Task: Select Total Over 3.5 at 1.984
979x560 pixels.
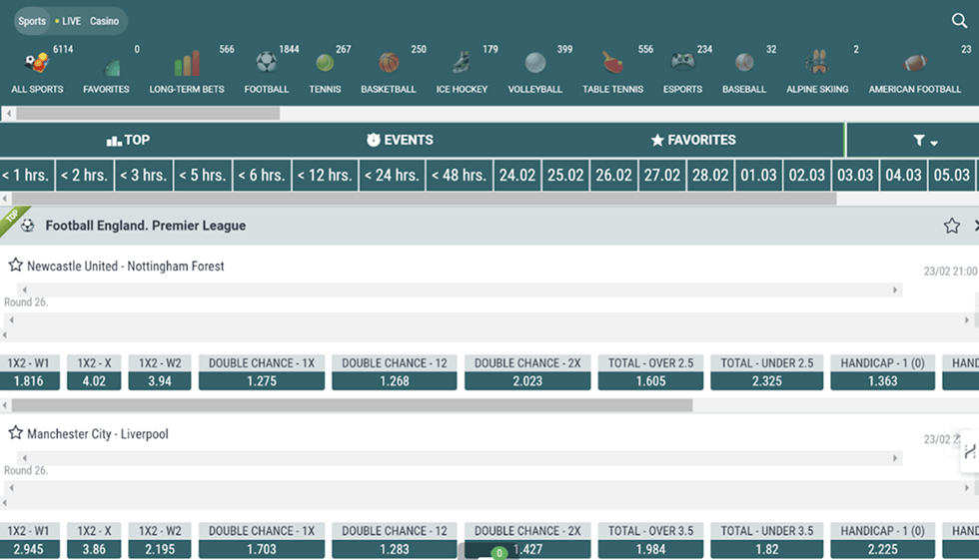Action: pos(650,540)
